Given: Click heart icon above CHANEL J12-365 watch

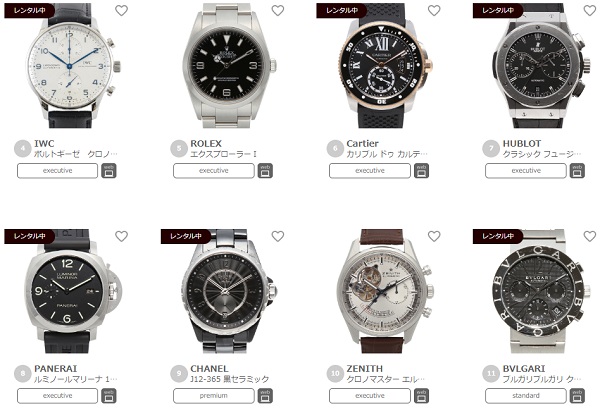Looking at the screenshot, I should [x=278, y=236].
